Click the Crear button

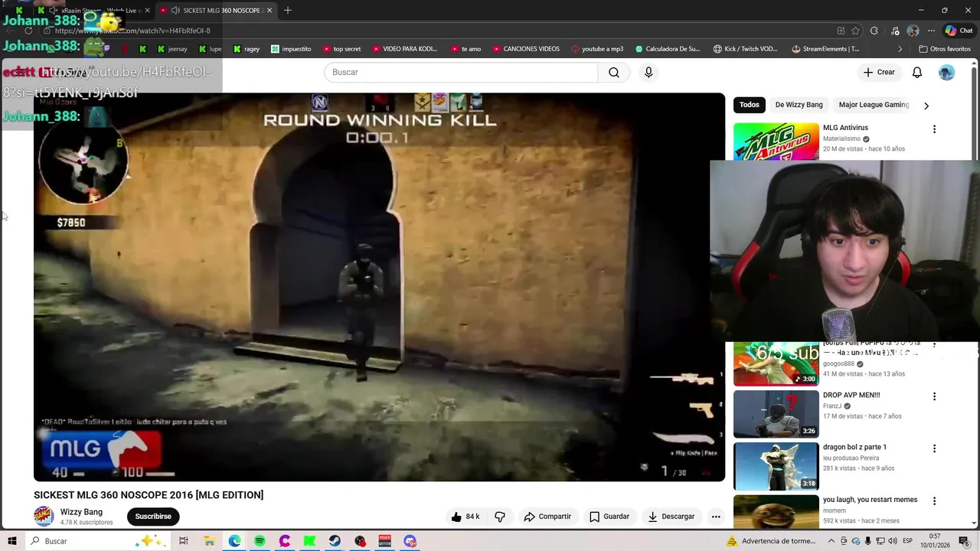click(x=879, y=72)
